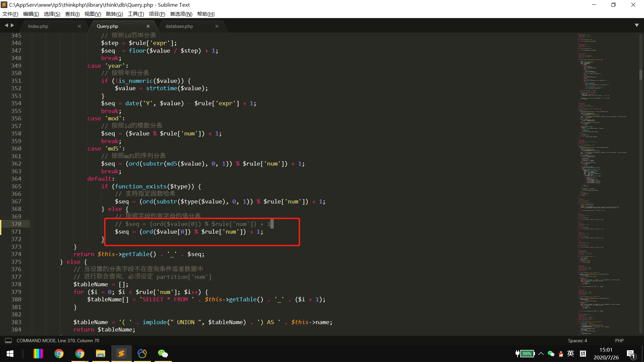
Task: Open Windows Start menu
Action: pos(10,354)
